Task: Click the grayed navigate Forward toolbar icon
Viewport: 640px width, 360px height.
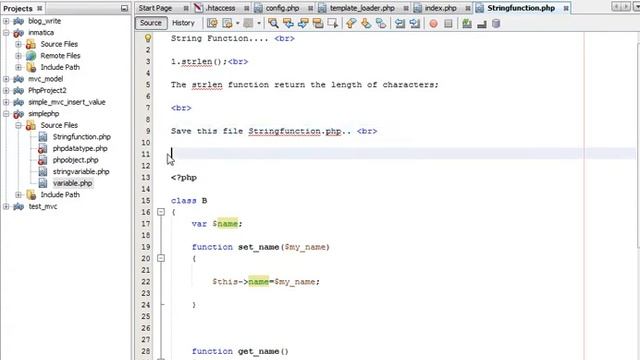Action: pyautogui.click(x=248, y=23)
